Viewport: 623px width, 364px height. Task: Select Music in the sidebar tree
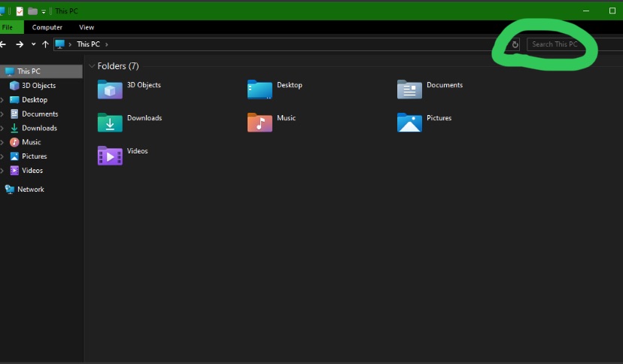coord(32,142)
